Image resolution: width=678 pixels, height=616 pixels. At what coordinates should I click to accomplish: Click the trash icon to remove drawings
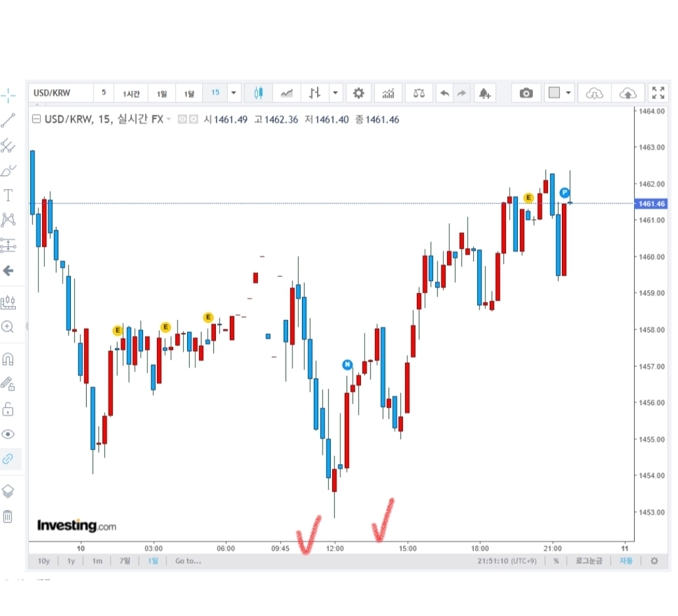(x=8, y=517)
